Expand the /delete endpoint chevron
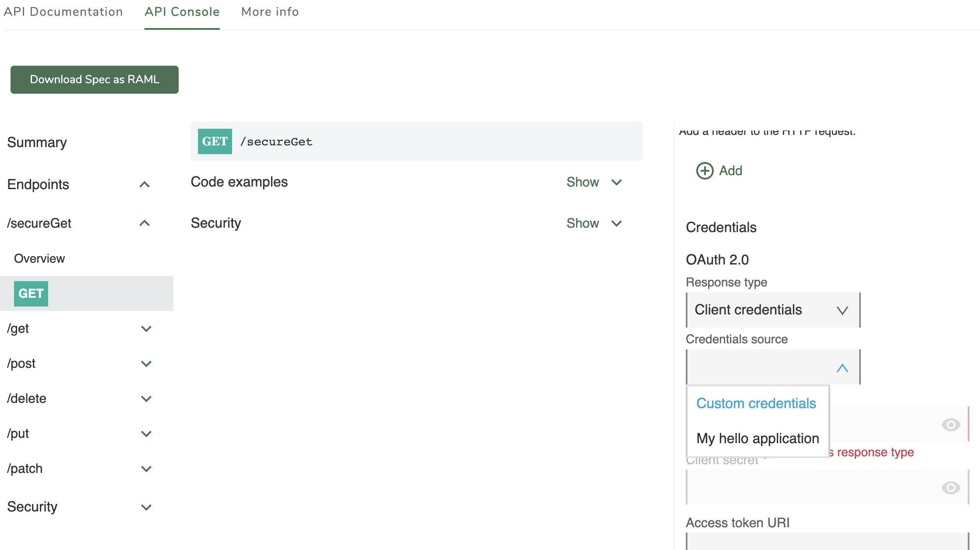980x550 pixels. [146, 398]
